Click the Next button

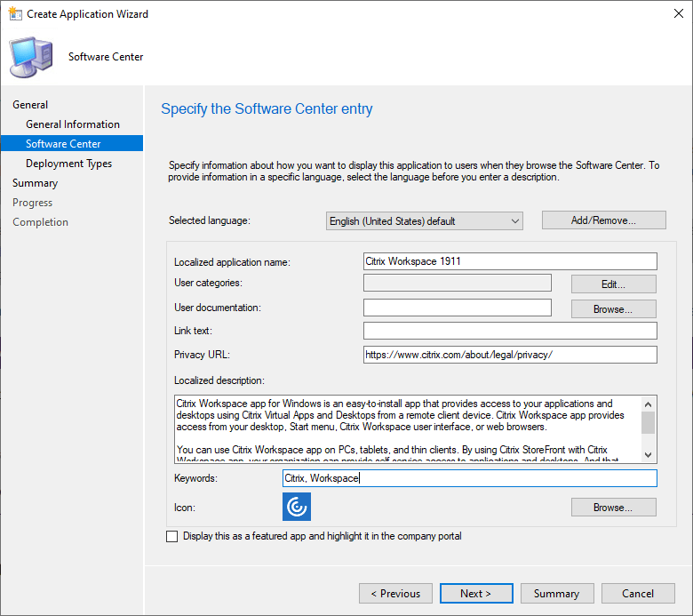(476, 594)
